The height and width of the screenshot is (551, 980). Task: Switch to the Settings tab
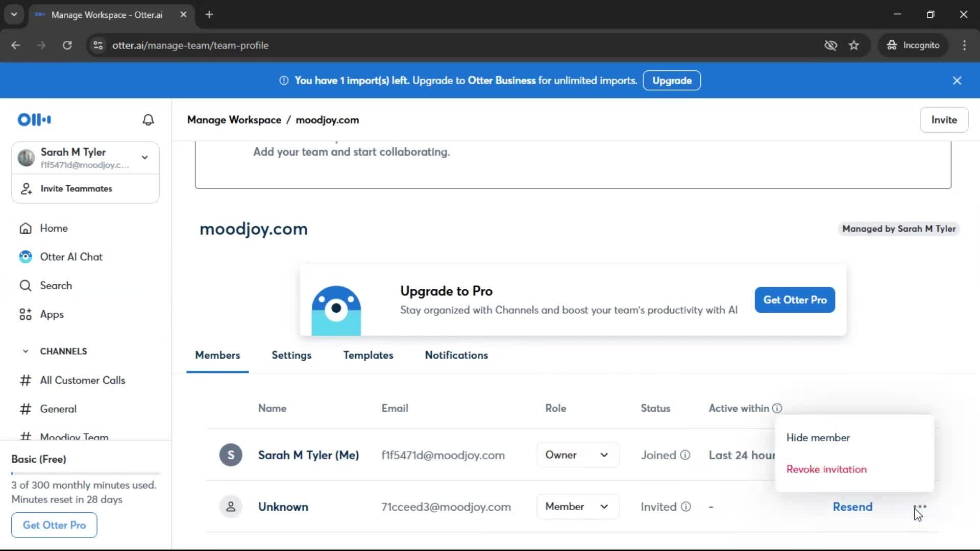point(291,355)
